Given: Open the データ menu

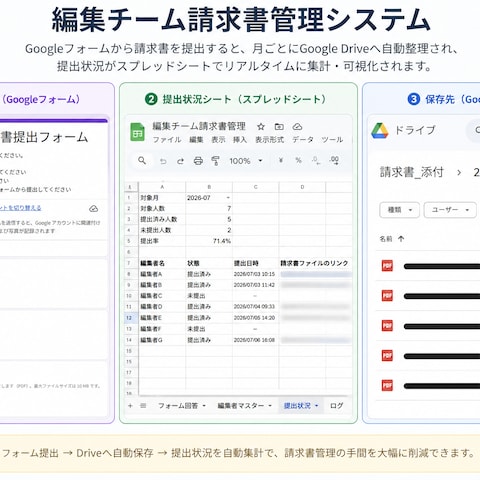Looking at the screenshot, I should [x=303, y=140].
